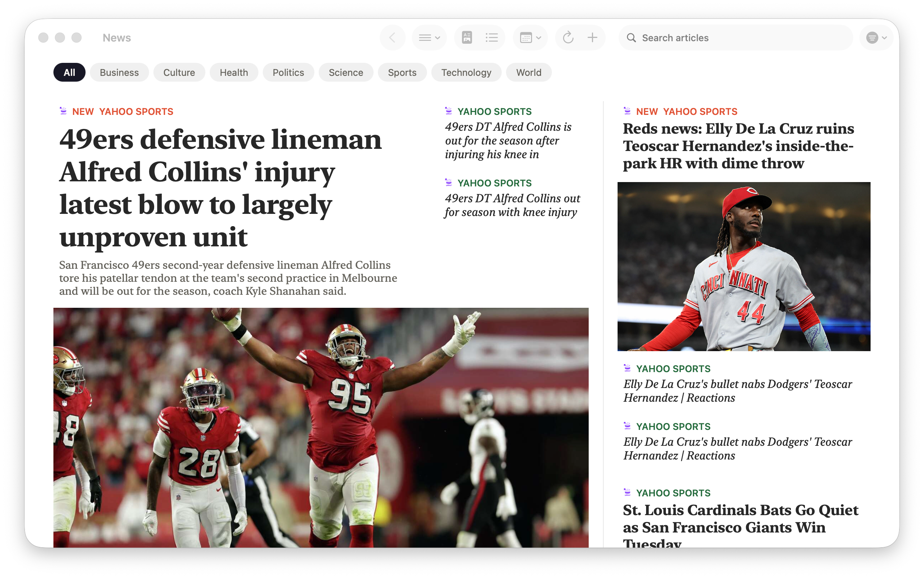Click the News window title

117,38
